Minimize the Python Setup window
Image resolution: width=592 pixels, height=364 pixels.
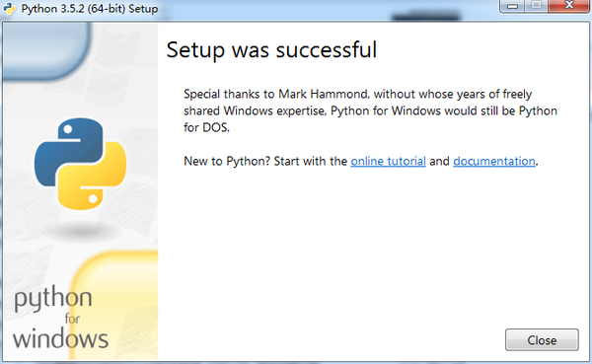click(x=512, y=6)
